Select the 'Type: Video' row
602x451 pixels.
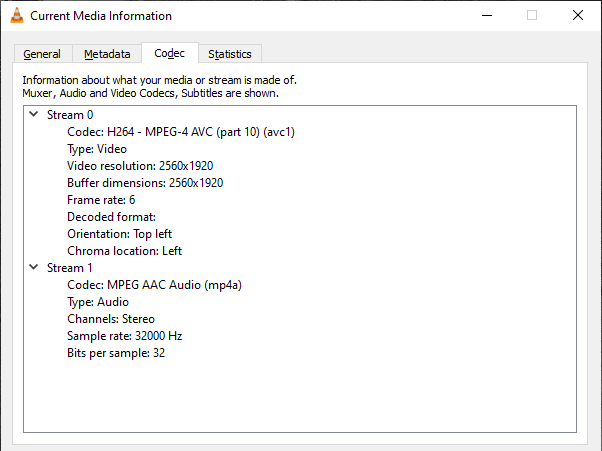(97, 149)
